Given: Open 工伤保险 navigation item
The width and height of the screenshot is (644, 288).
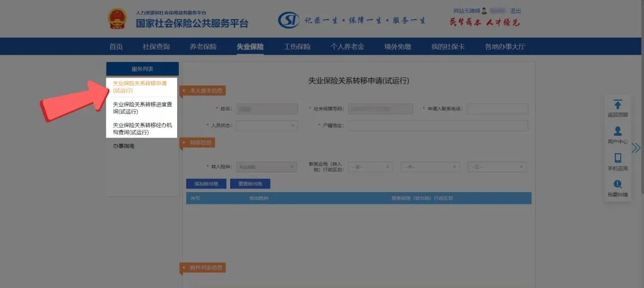Looking at the screenshot, I should [x=297, y=47].
